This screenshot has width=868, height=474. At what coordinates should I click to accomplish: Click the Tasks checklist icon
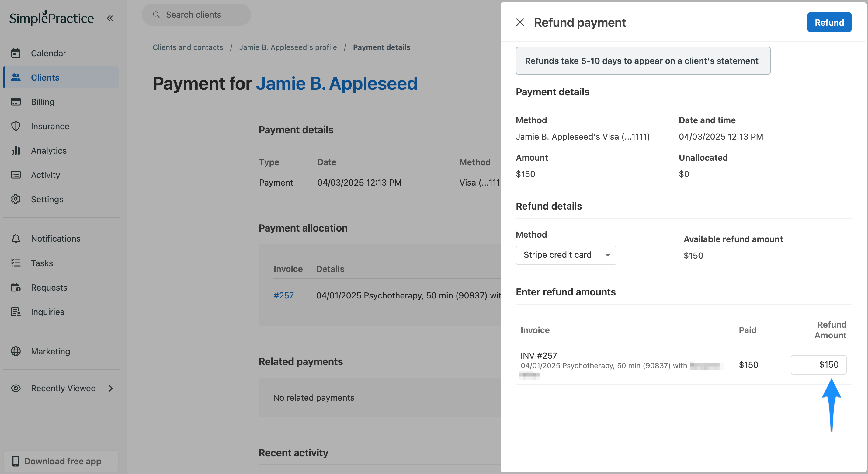[16, 263]
